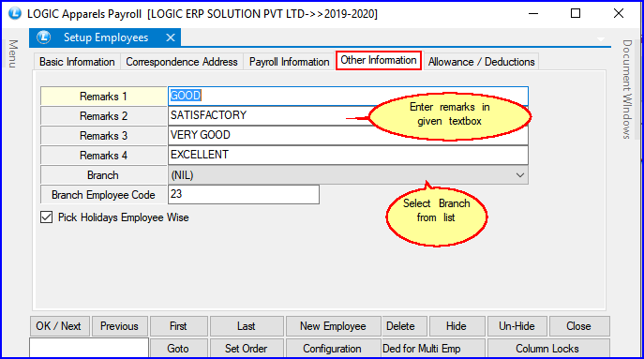Screen dimensions: 644x359
Task: Close the Setup Employees document tab
Action: pyautogui.click(x=171, y=37)
